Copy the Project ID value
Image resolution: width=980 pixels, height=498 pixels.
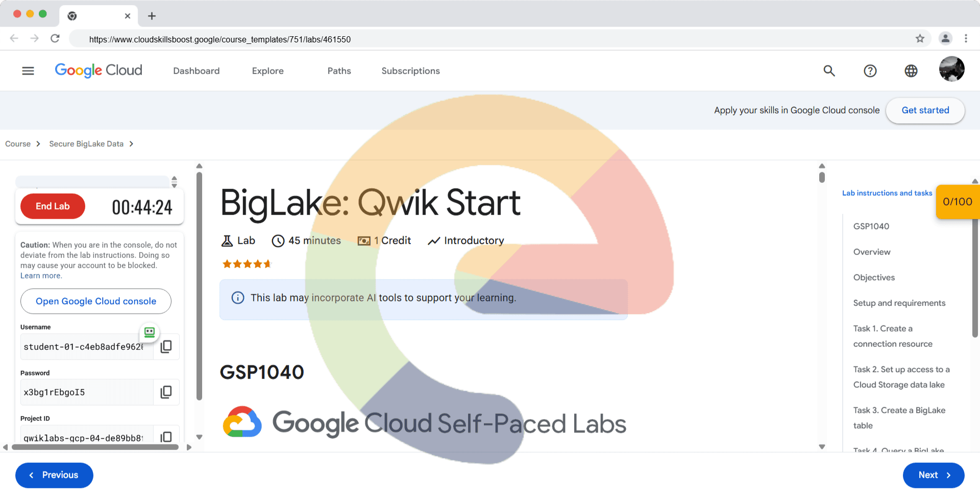tap(166, 437)
